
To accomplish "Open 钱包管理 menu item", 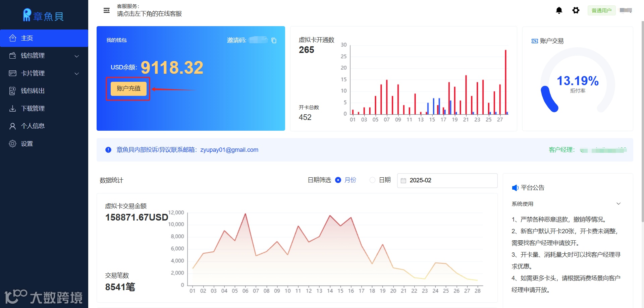I will point(44,56).
